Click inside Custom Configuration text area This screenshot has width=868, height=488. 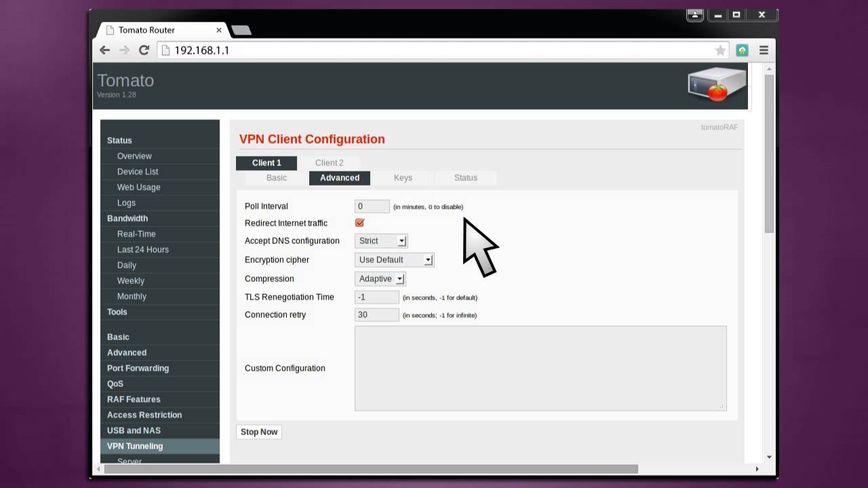540,368
